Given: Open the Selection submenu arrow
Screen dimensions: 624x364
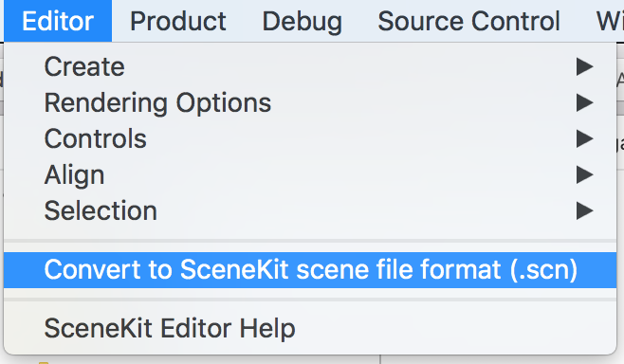Looking at the screenshot, I should [584, 210].
